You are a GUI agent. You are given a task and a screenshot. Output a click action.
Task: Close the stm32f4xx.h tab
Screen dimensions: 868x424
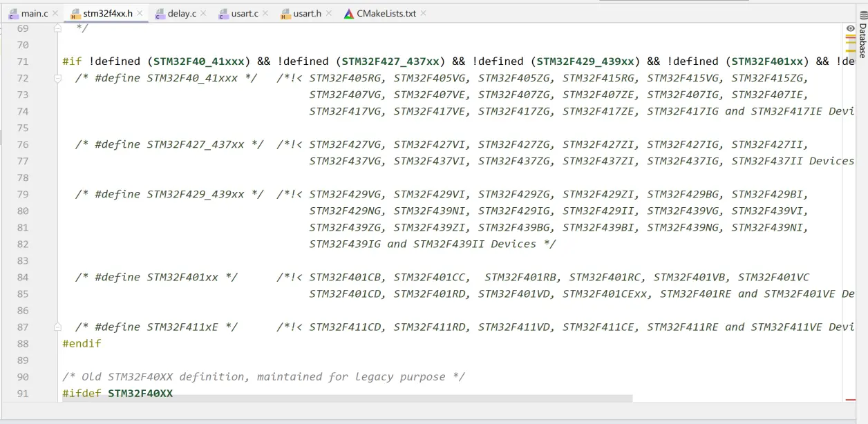click(140, 13)
